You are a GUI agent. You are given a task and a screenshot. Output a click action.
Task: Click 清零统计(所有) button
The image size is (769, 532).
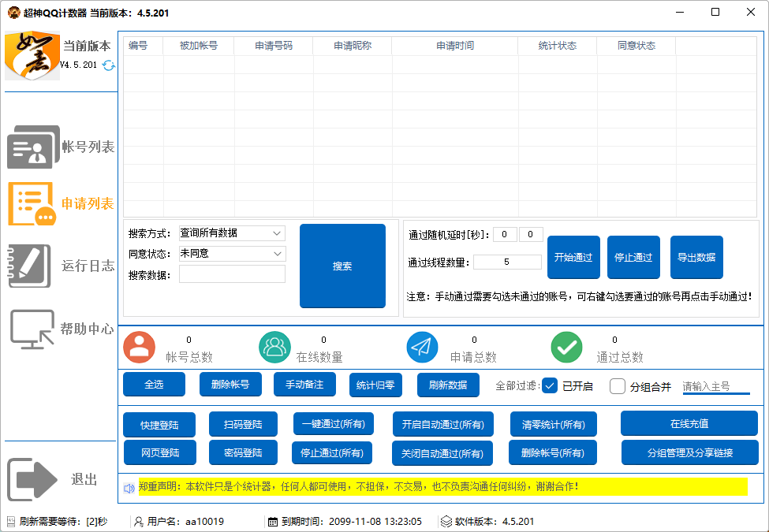point(554,424)
